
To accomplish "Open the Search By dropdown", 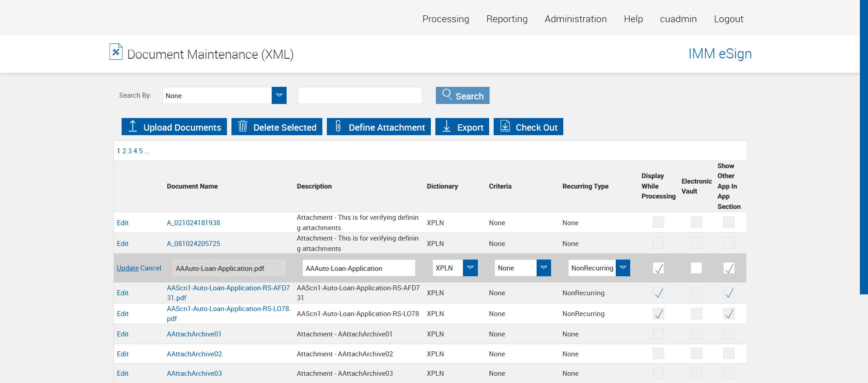I will tap(279, 95).
